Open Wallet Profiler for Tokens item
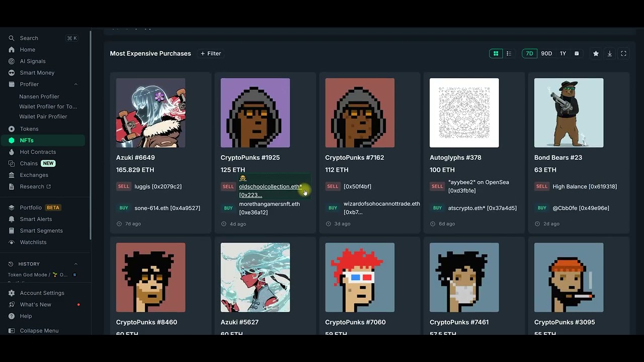The width and height of the screenshot is (644, 362). [x=48, y=107]
